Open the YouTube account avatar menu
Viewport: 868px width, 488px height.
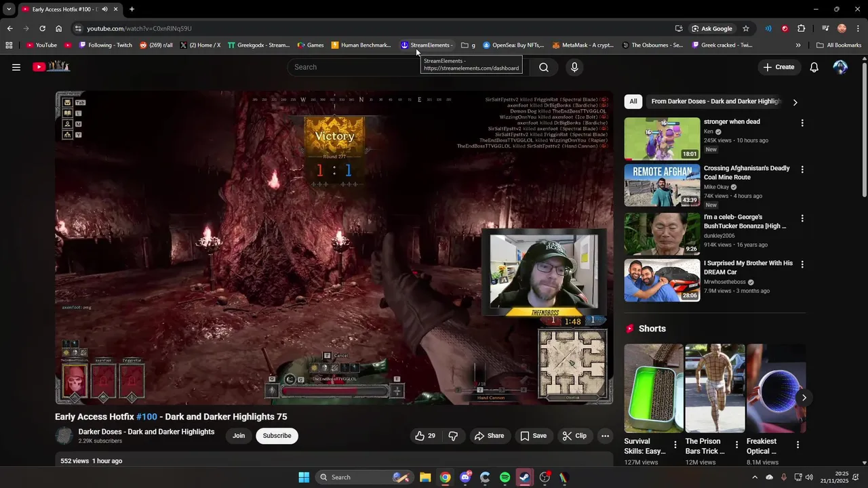(840, 67)
